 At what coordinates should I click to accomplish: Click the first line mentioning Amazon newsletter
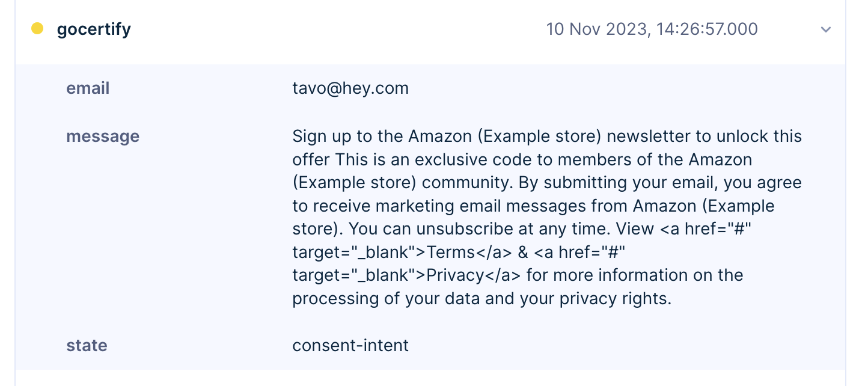(x=547, y=136)
